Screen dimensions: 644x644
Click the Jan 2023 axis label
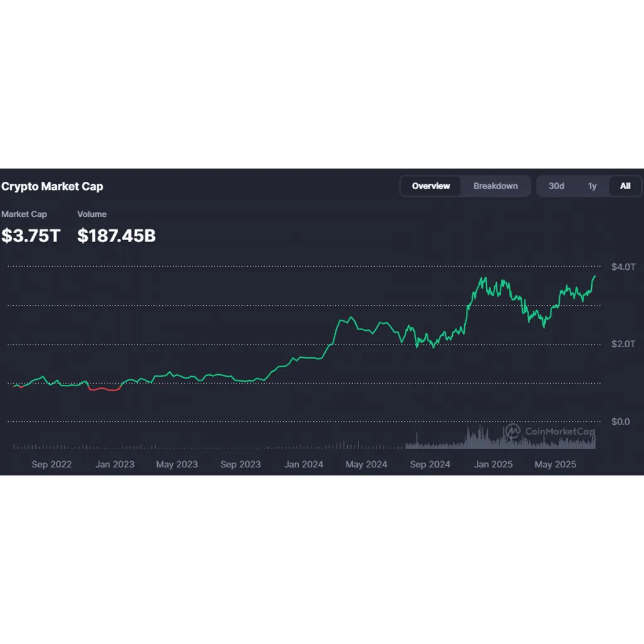(x=114, y=464)
